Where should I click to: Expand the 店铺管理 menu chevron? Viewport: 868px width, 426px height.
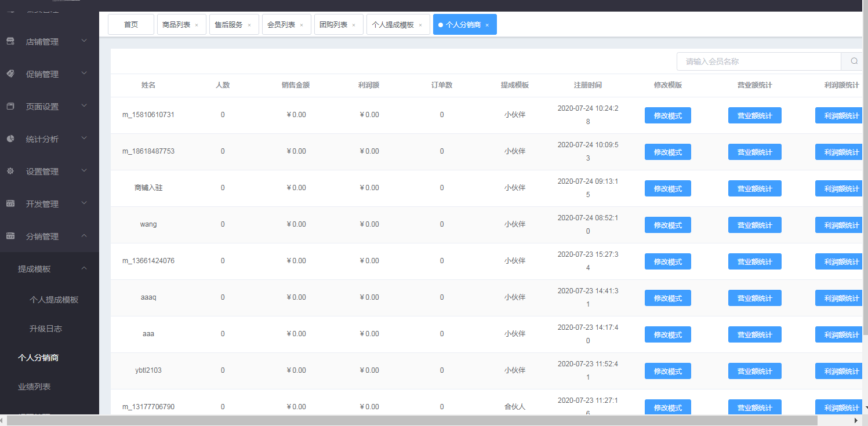coord(84,41)
